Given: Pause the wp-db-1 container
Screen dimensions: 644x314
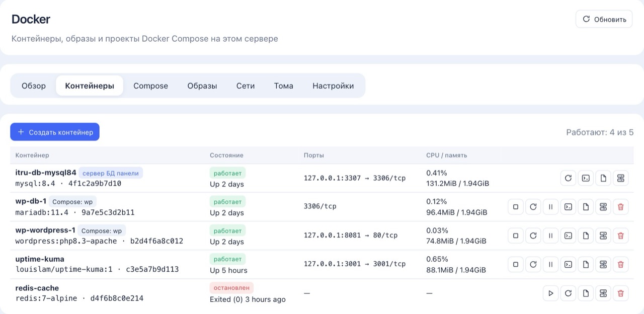Looking at the screenshot, I should tap(551, 207).
